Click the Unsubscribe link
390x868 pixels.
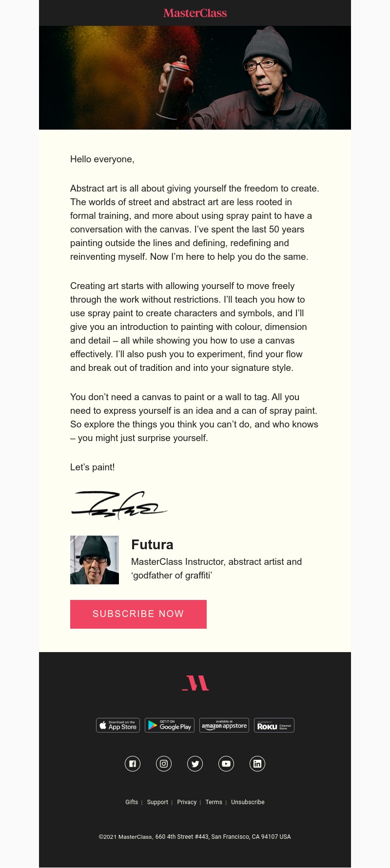tap(248, 802)
